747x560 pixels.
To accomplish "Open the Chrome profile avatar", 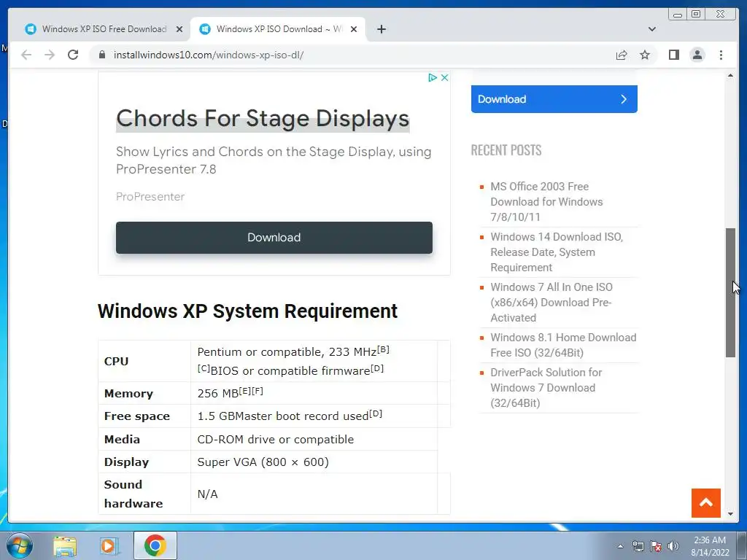I will click(x=697, y=55).
